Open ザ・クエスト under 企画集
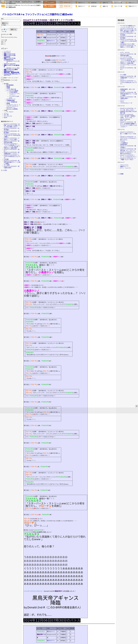This screenshot has height=644, width=138. 10,112
